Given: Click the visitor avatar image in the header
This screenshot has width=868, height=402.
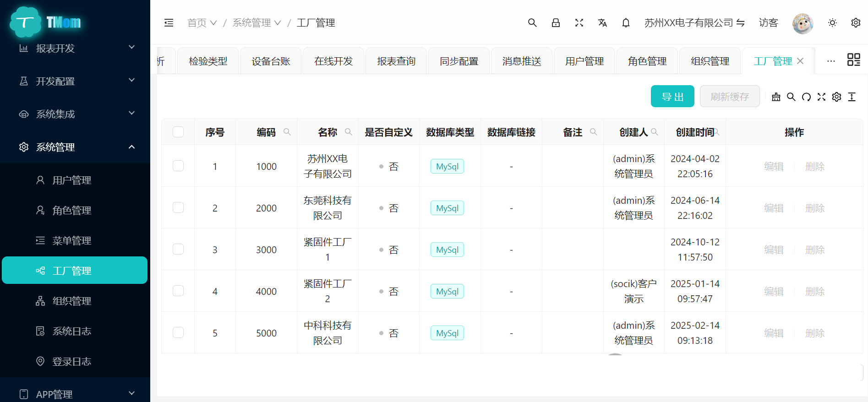Looking at the screenshot, I should pyautogui.click(x=802, y=23).
